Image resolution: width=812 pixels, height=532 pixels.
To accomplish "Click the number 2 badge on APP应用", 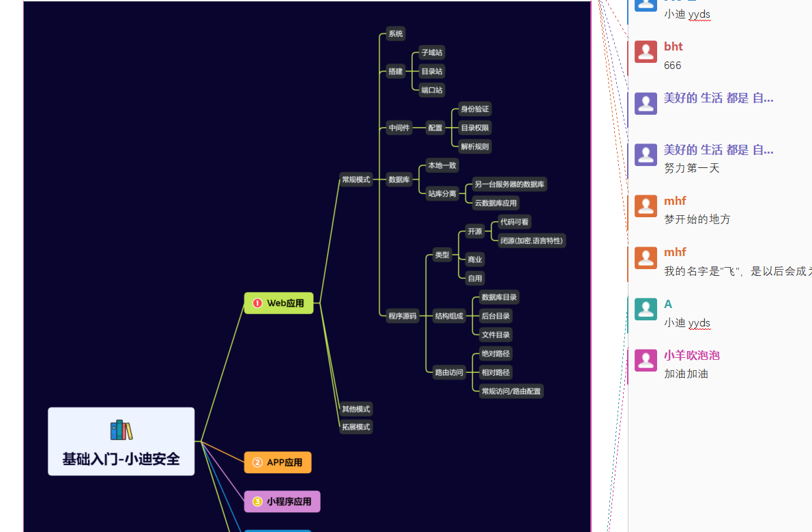I will (x=257, y=462).
